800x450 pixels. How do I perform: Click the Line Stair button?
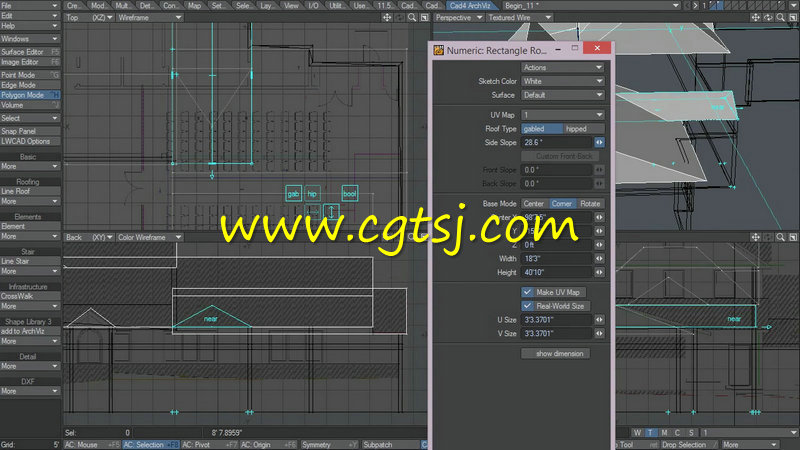click(x=30, y=261)
